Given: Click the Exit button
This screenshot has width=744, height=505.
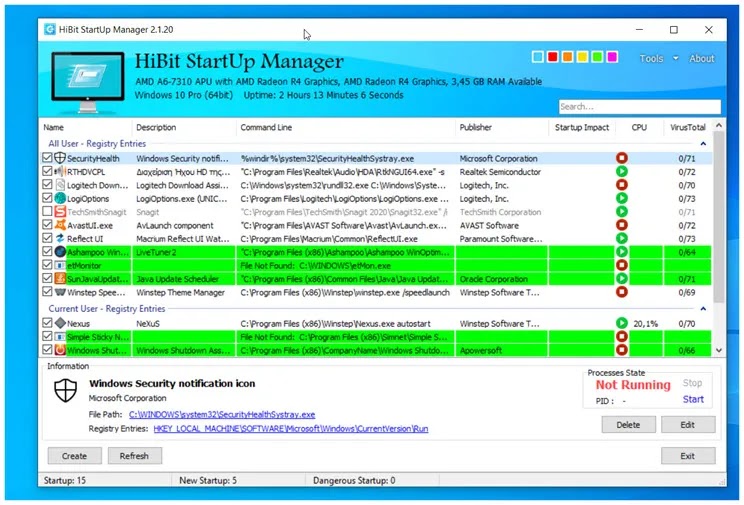Looking at the screenshot, I should 688,456.
